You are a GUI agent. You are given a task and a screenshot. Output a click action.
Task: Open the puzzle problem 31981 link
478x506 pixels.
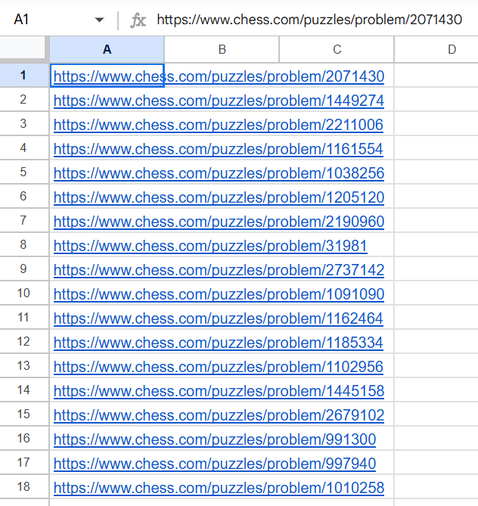tap(210, 246)
